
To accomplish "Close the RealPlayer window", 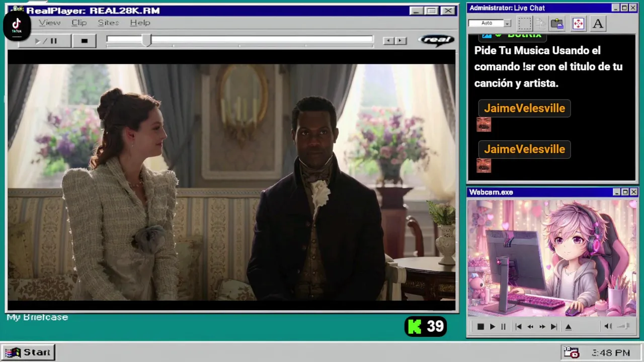I will point(448,11).
